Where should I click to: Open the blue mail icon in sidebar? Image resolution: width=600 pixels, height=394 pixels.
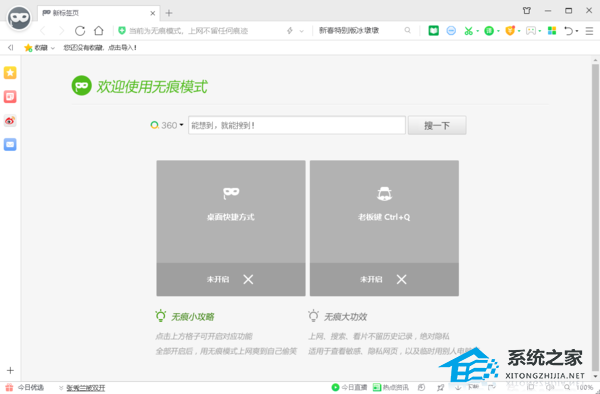(10, 145)
